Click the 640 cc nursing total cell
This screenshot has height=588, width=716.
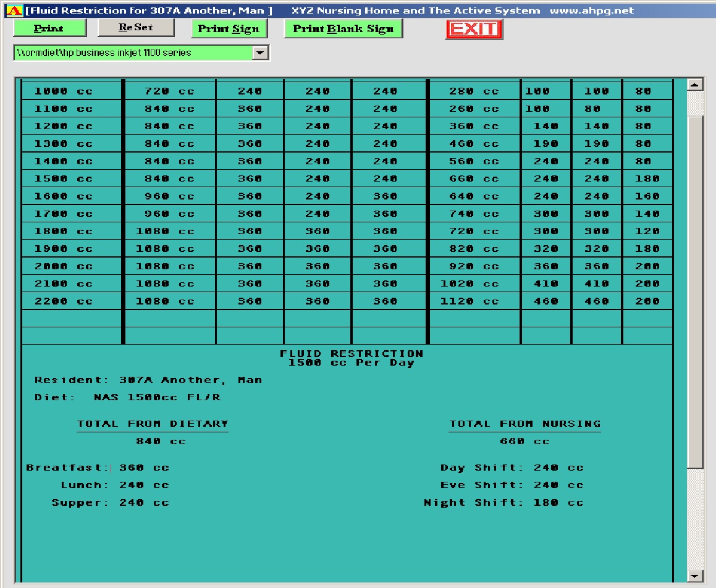pyautogui.click(x=474, y=196)
